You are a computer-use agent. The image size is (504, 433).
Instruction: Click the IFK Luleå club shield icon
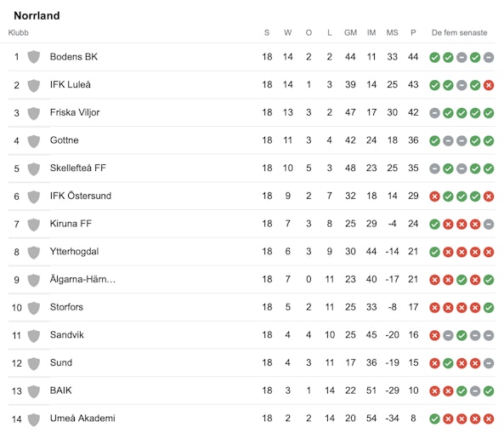click(x=34, y=85)
